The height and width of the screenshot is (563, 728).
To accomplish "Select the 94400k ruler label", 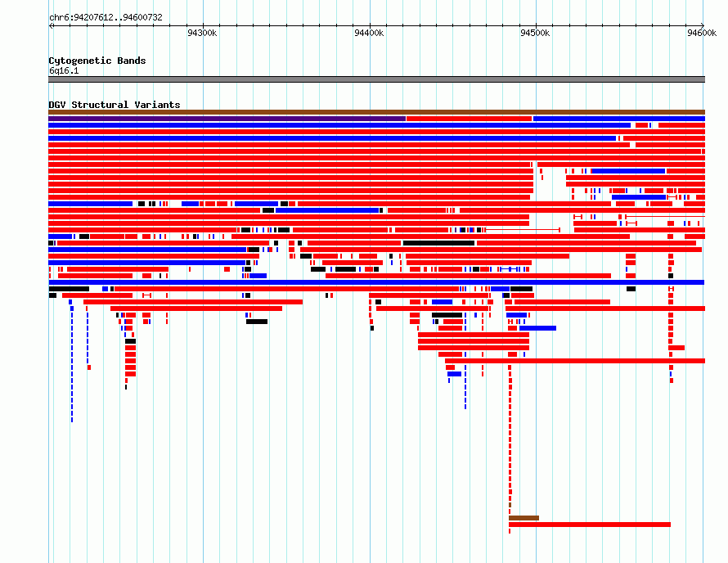I will (x=369, y=33).
